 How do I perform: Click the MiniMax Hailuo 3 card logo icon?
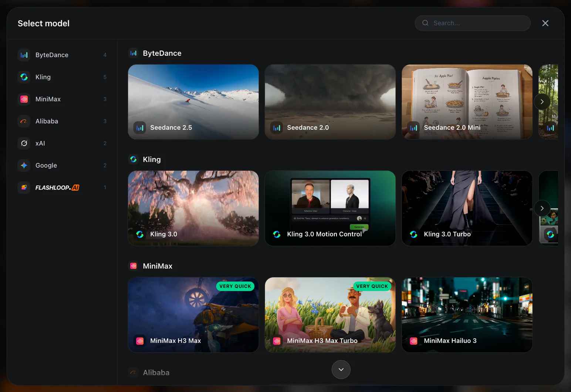coord(413,341)
